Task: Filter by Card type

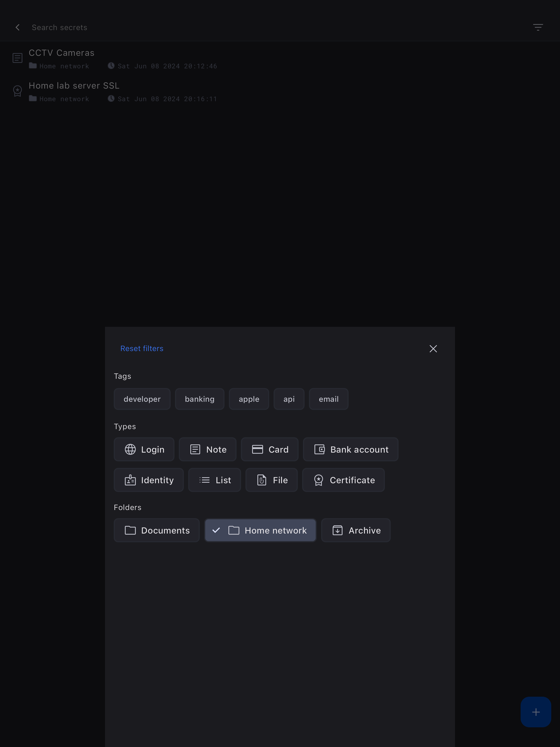Action: (270, 450)
